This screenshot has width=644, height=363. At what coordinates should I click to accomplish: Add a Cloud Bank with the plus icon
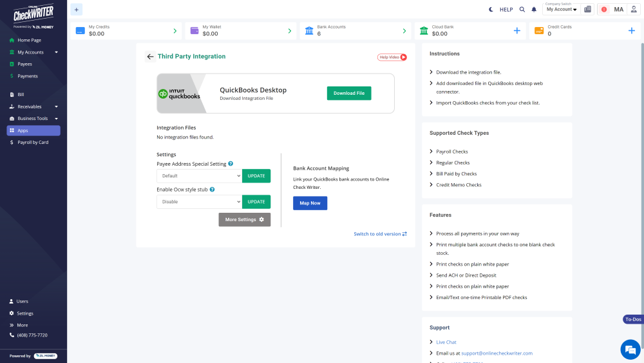point(516,30)
